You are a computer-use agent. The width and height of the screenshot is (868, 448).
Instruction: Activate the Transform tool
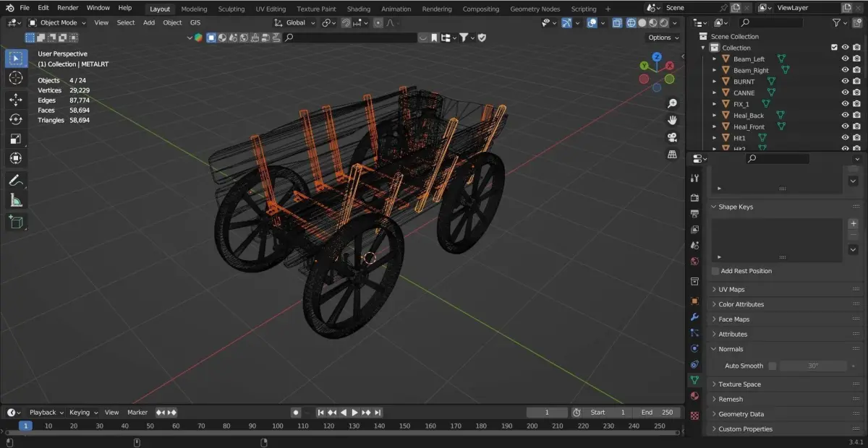(16, 158)
